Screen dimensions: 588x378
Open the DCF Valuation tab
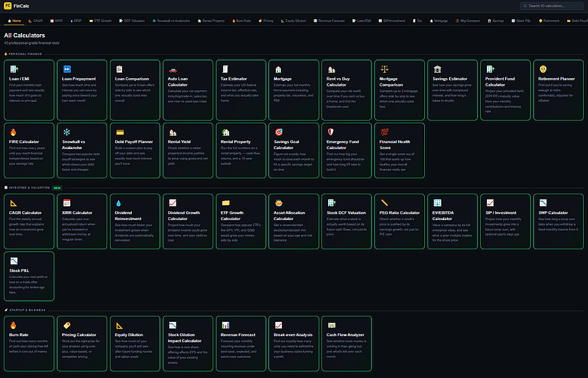click(x=132, y=21)
